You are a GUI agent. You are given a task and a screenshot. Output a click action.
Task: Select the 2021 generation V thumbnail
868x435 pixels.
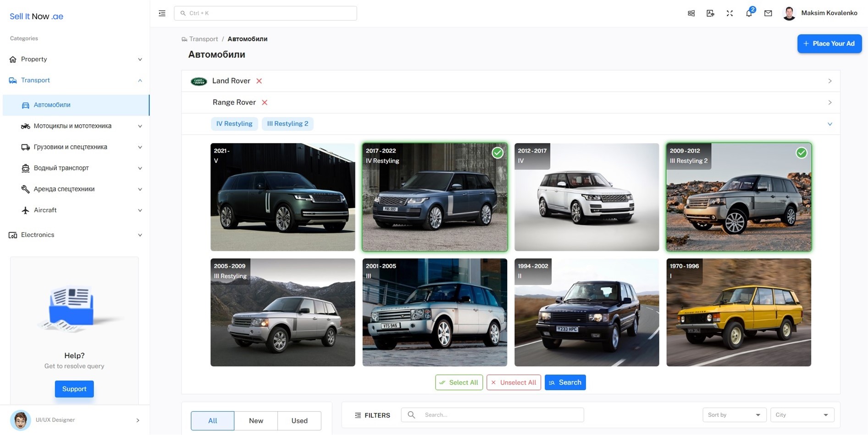282,197
